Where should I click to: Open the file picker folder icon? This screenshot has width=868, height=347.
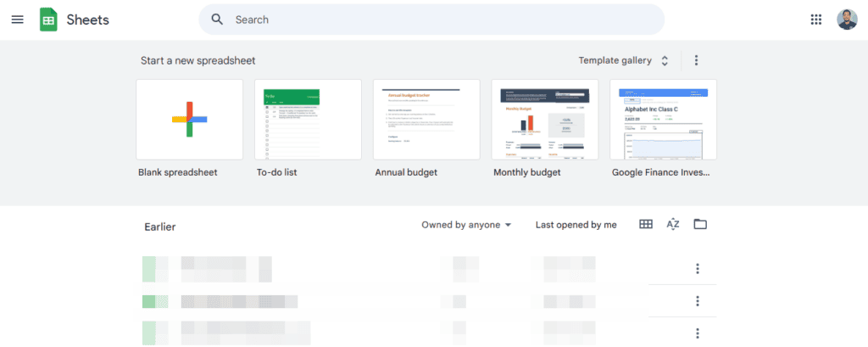(700, 224)
